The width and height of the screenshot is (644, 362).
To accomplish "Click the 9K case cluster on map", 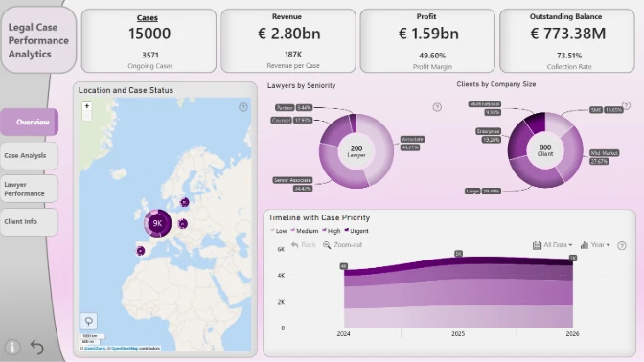I will [x=157, y=223].
